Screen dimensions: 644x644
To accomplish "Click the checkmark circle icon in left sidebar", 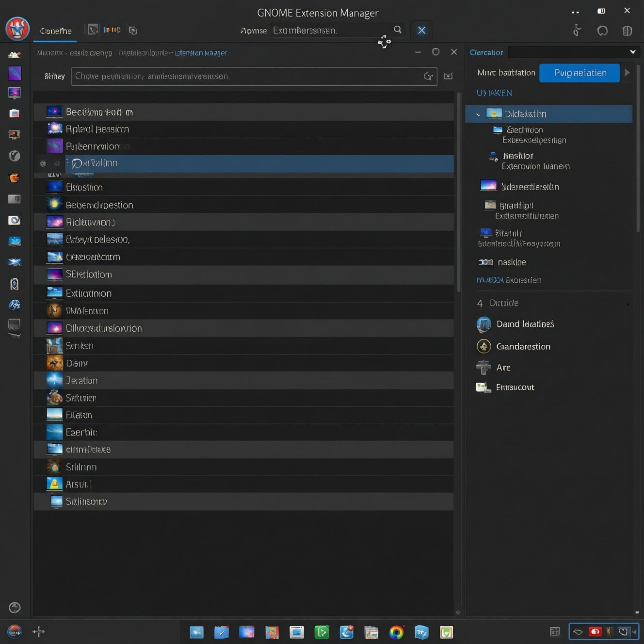I will click(x=15, y=156).
